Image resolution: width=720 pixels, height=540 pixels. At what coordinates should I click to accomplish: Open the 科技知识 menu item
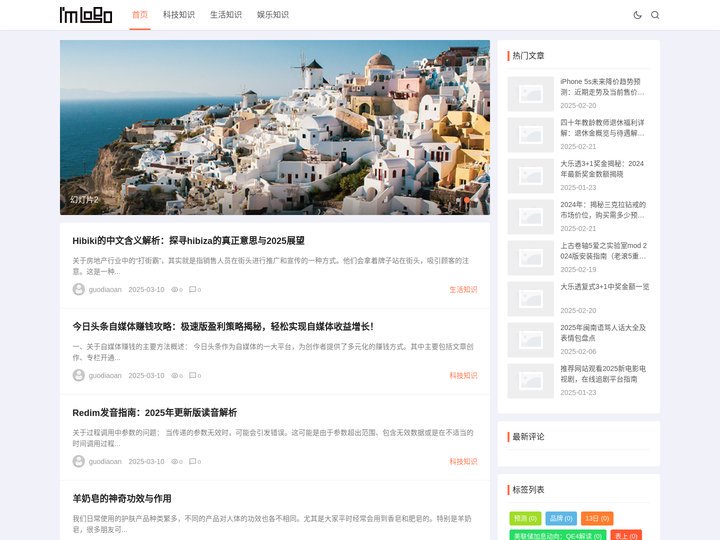point(179,15)
